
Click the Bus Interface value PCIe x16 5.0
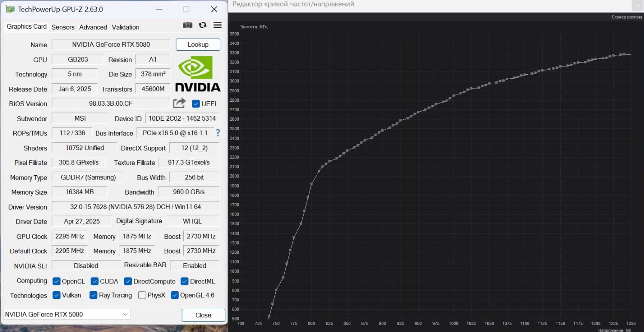click(x=175, y=133)
